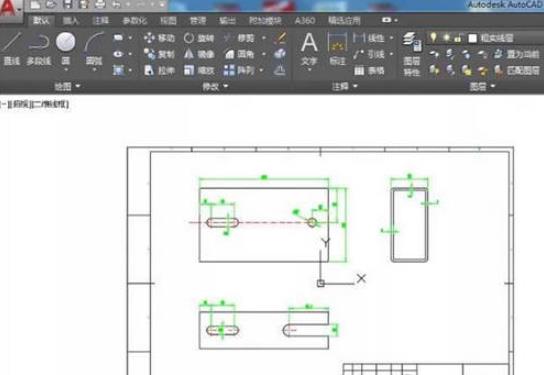Select the Explode tool in modify panel

pyautogui.click(x=280, y=54)
